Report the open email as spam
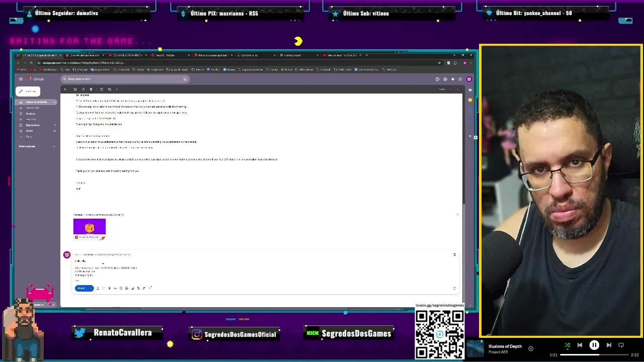 click(x=83, y=89)
